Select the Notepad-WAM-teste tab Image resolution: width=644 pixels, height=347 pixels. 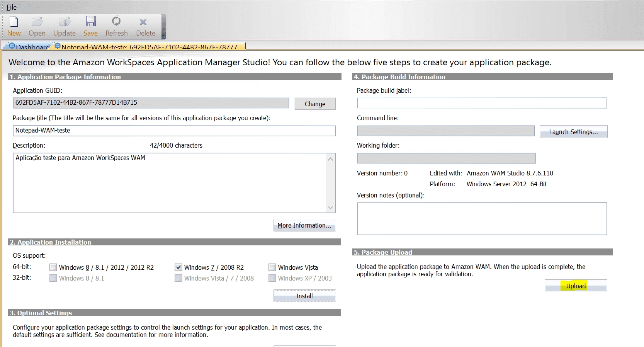[x=149, y=46]
